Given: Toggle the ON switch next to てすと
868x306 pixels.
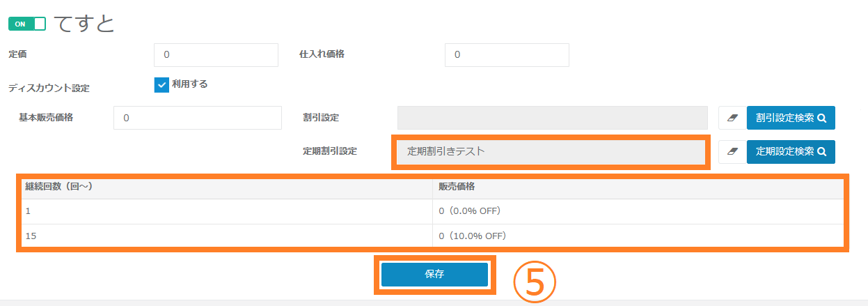Looking at the screenshot, I should click(27, 24).
